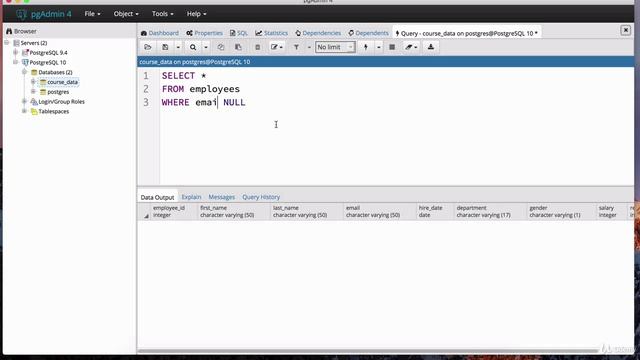Click the Copy icon in toolbar
Screen dimensions: 640x360
(221, 47)
